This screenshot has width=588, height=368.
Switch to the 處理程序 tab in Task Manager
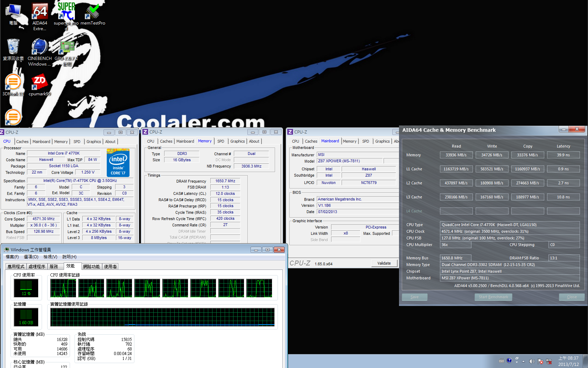point(37,267)
